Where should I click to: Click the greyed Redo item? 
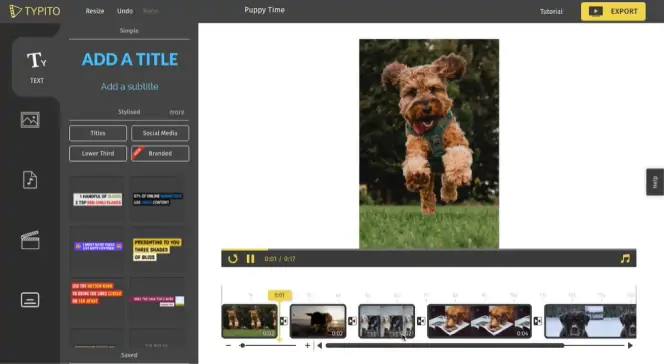[151, 11]
